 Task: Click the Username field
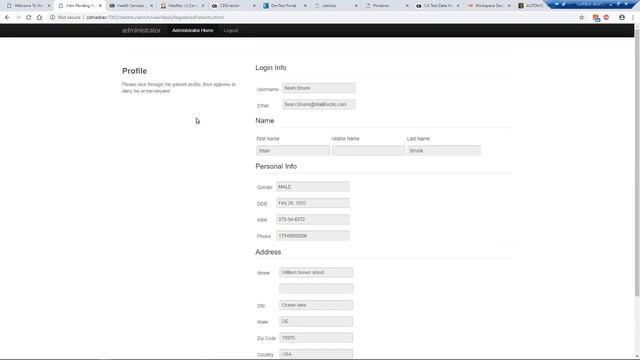pyautogui.click(x=319, y=88)
